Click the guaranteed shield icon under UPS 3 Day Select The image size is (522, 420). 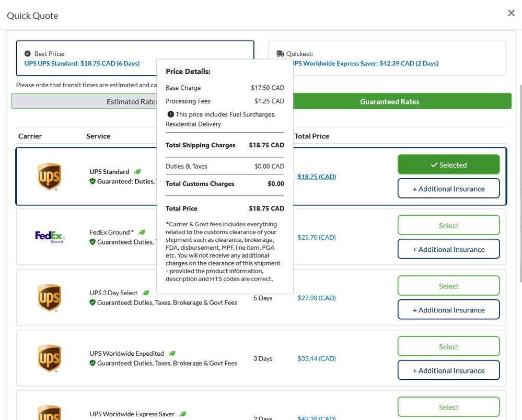tap(92, 302)
